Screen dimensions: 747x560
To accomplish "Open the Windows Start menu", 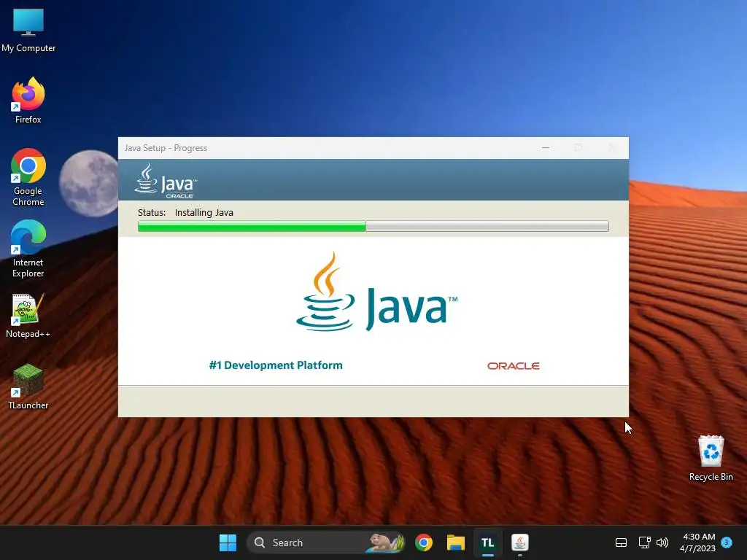I will [228, 542].
